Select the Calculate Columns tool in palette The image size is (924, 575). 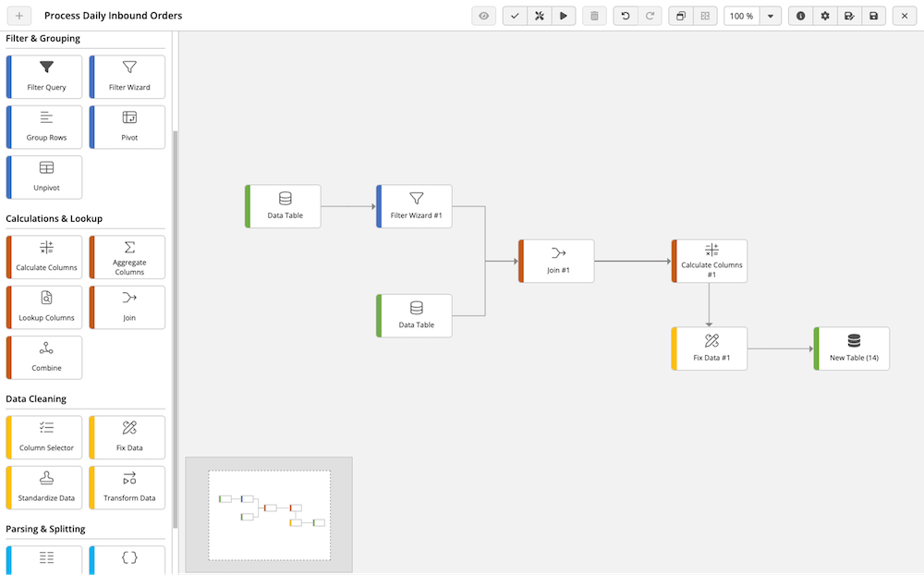pyautogui.click(x=44, y=257)
